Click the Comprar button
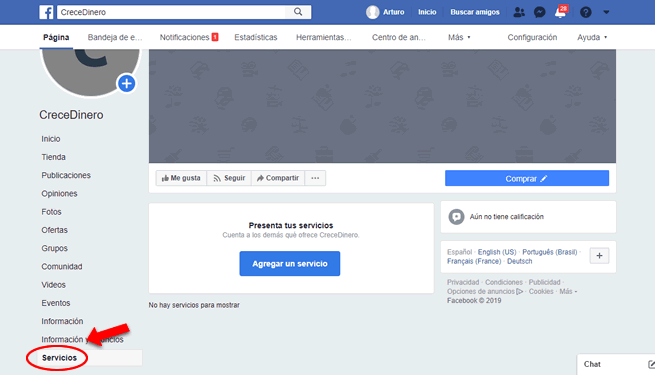 coord(527,178)
